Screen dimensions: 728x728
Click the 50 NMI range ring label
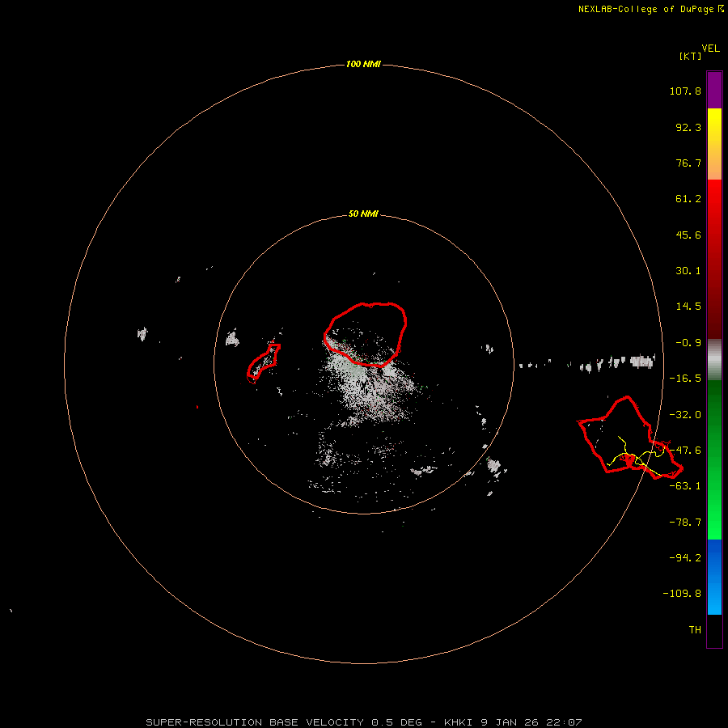click(363, 214)
